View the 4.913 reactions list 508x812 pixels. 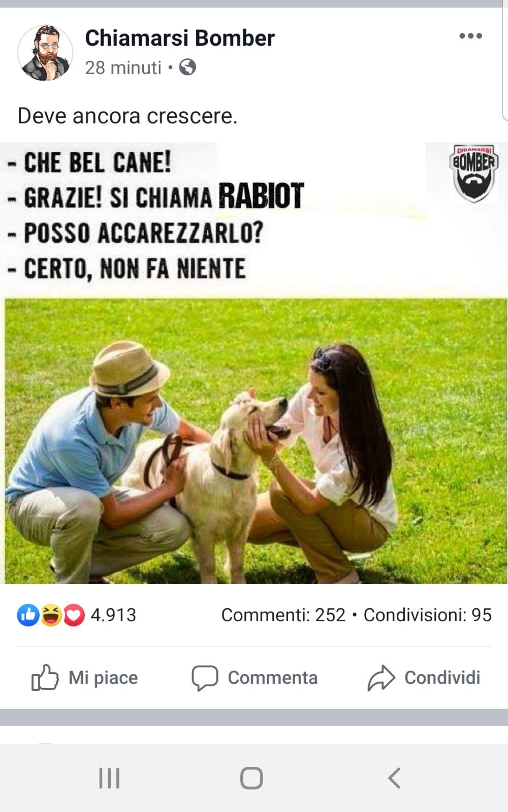(113, 615)
